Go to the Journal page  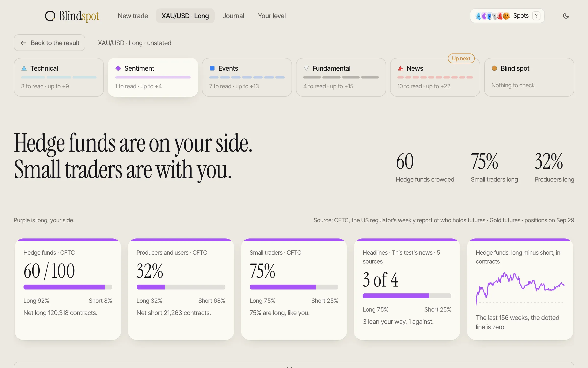(233, 16)
